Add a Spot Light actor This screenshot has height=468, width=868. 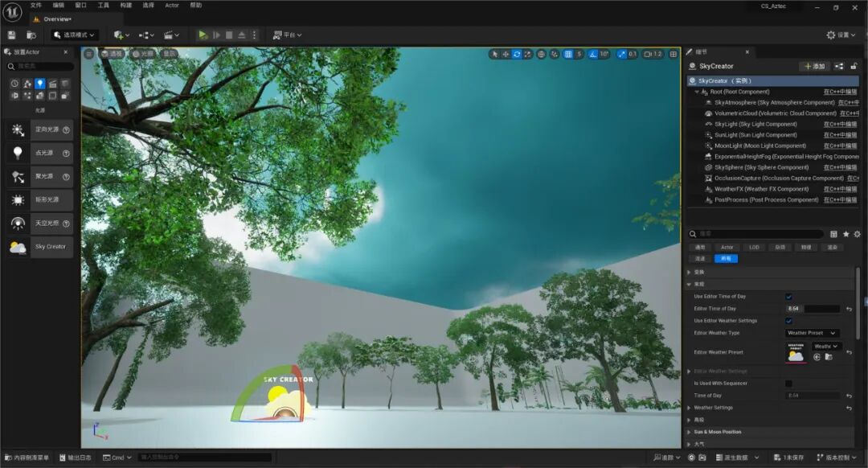point(40,177)
